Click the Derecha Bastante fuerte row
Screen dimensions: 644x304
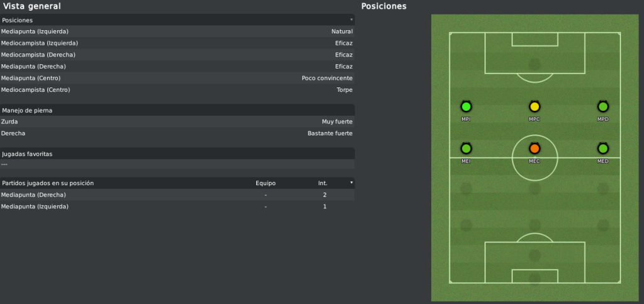[x=177, y=133]
